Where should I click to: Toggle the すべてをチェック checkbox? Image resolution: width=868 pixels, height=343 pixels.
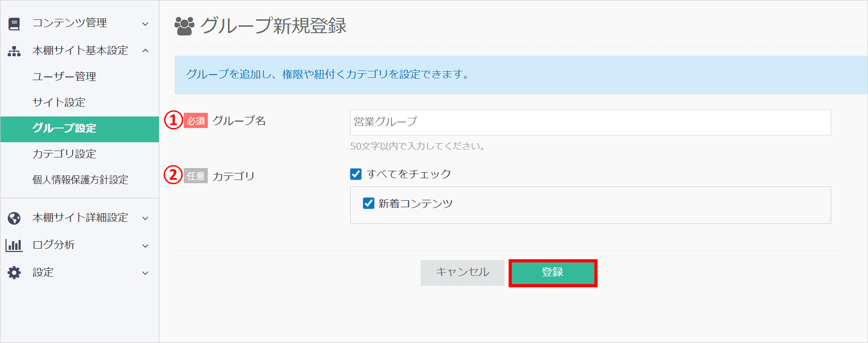coord(356,174)
